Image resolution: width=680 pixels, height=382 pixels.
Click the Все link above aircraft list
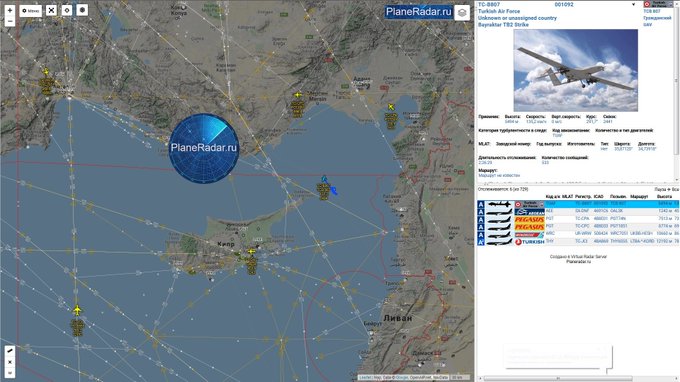pyautogui.click(x=676, y=189)
